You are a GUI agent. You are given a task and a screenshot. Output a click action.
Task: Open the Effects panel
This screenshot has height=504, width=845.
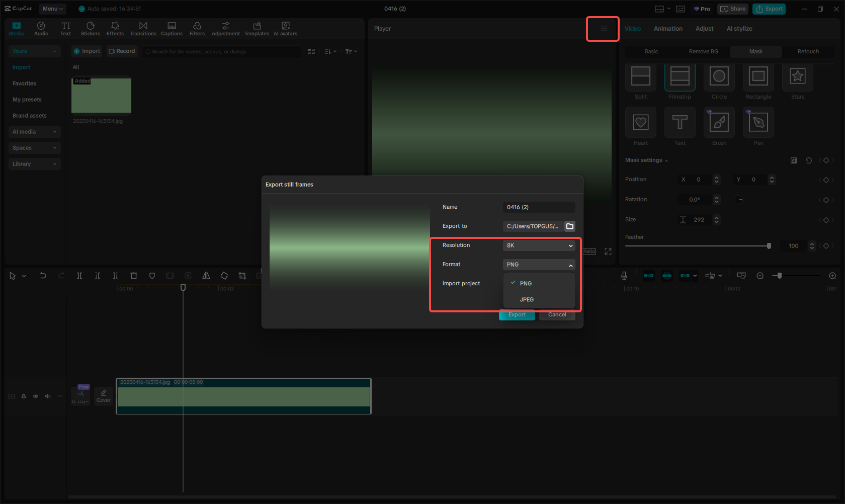115,28
